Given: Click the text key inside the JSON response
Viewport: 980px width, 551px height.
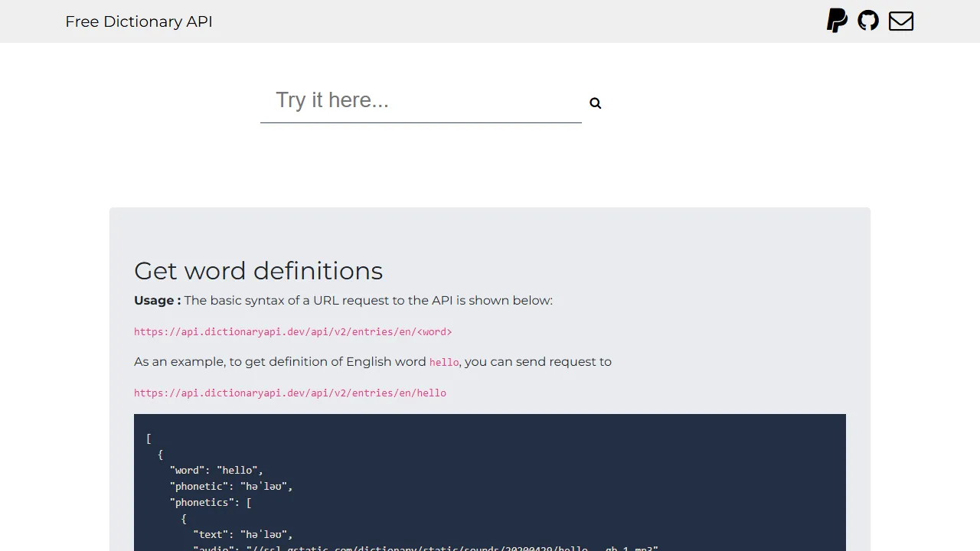Looking at the screenshot, I should click(x=211, y=534).
